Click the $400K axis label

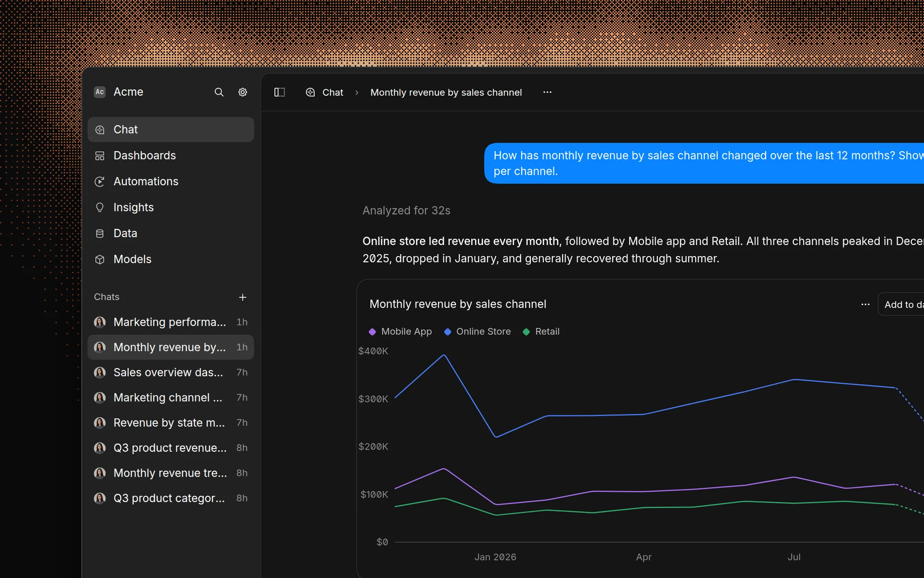point(373,351)
